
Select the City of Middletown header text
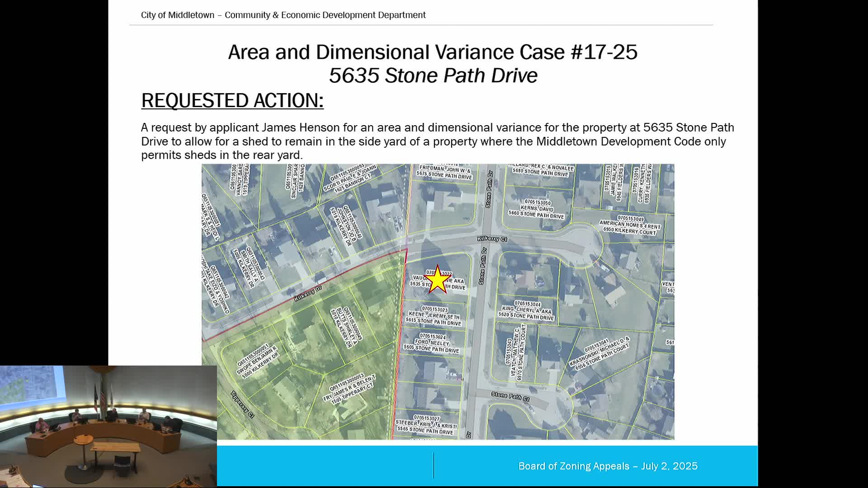(x=283, y=15)
